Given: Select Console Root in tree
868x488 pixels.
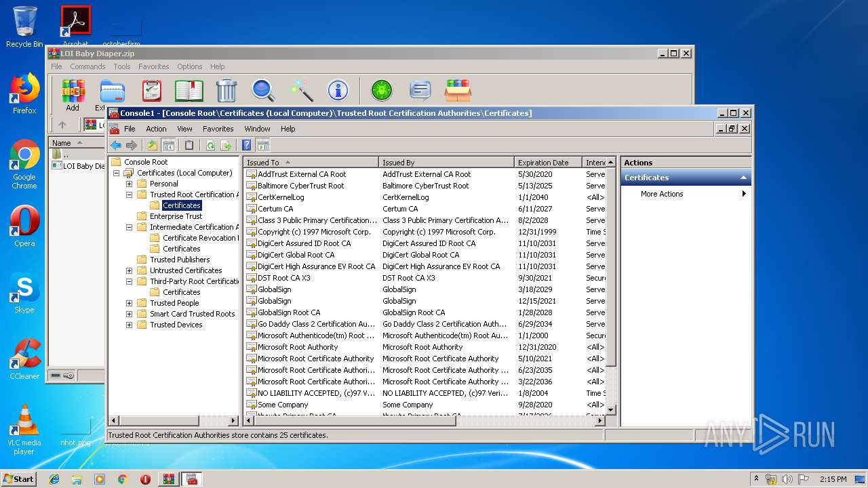Looking at the screenshot, I should (x=146, y=162).
